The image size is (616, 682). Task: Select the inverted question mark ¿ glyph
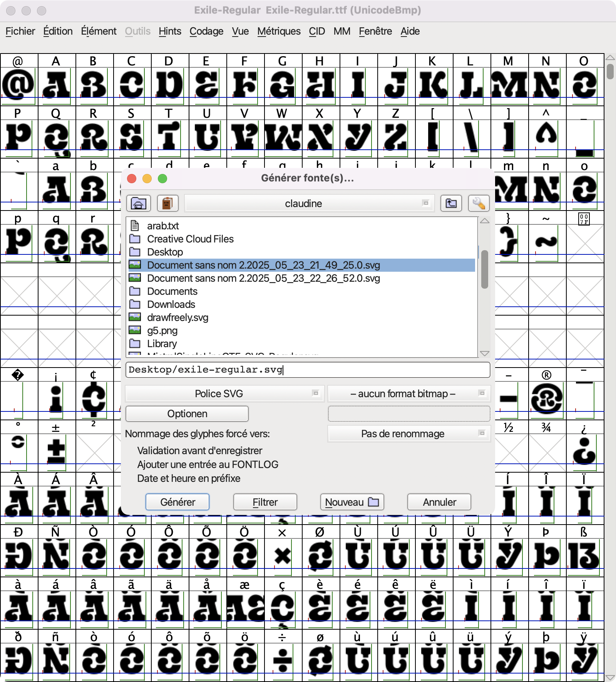coord(585,452)
